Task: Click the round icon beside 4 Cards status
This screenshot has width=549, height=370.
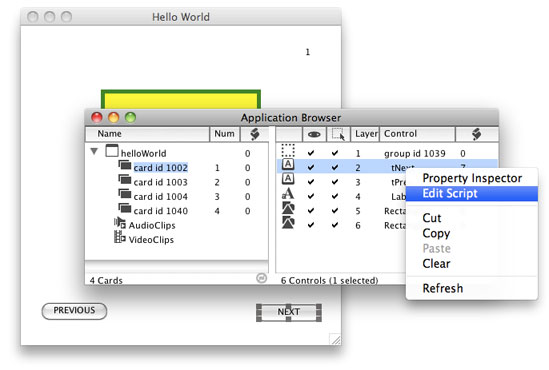Action: [x=261, y=278]
